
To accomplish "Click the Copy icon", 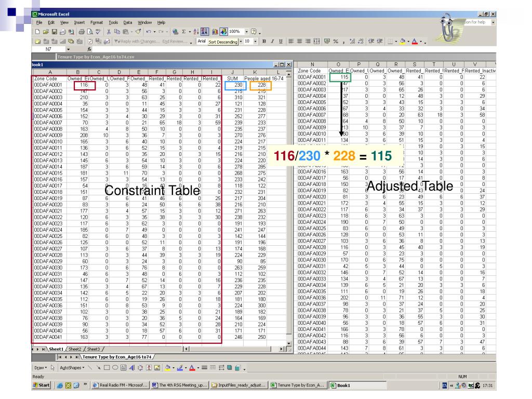I will tap(117, 32).
